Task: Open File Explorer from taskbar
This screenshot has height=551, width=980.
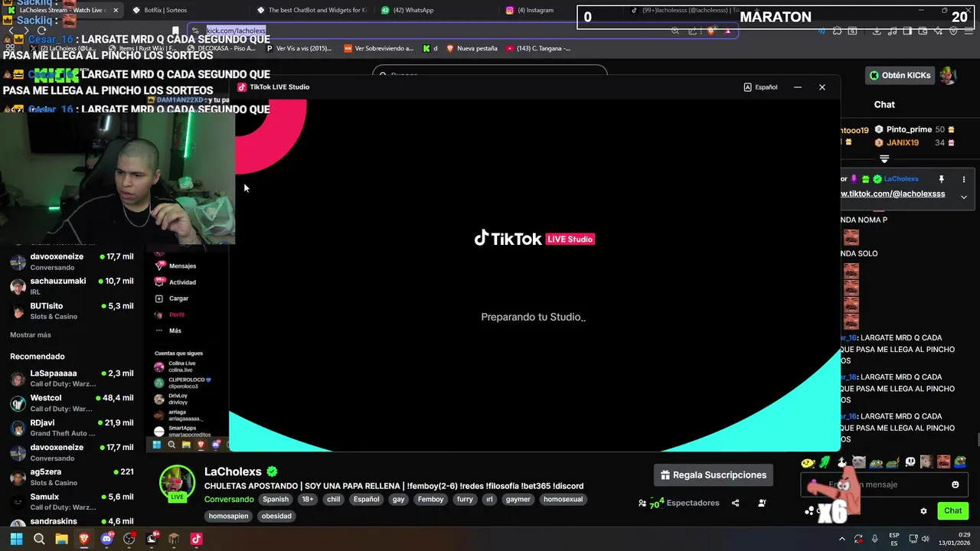Action: [61, 539]
